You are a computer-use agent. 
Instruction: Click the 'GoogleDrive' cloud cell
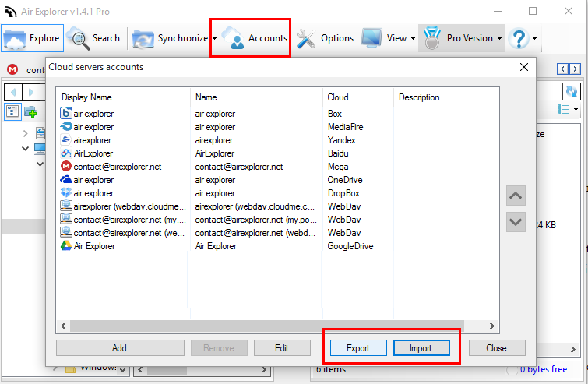click(x=350, y=245)
